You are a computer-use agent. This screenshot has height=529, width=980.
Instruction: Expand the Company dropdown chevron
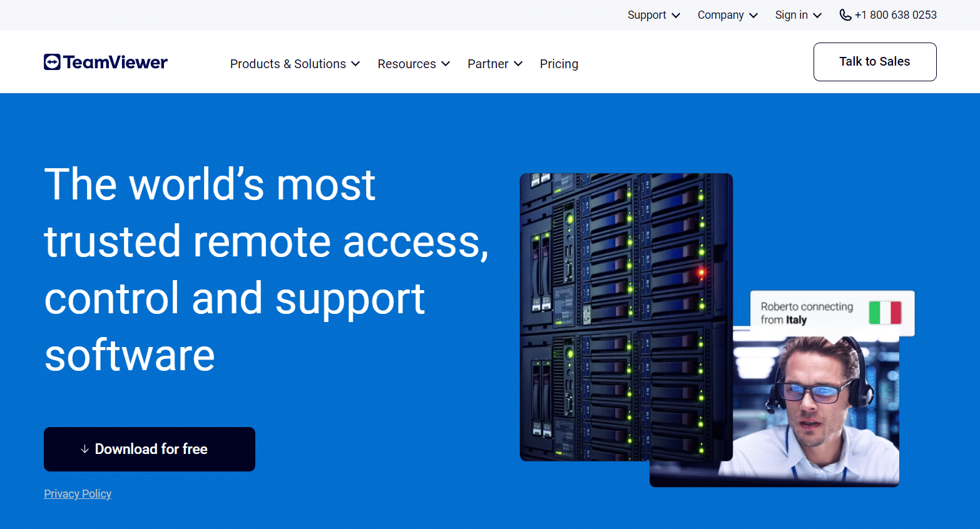(x=753, y=16)
